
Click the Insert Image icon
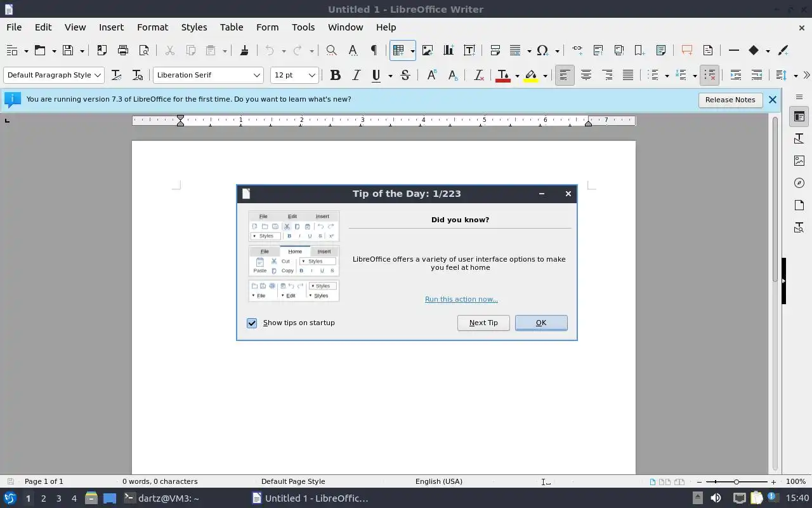click(x=428, y=51)
